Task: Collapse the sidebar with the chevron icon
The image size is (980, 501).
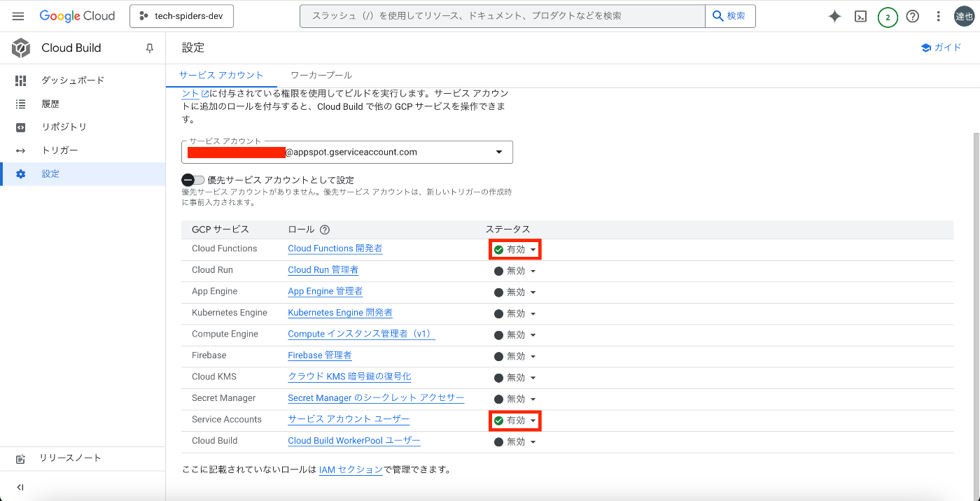Action: pyautogui.click(x=20, y=488)
